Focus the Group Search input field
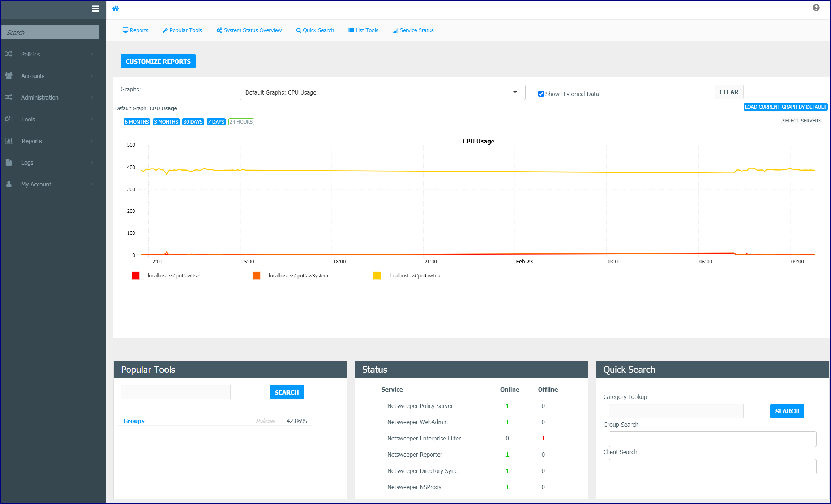831x504 pixels. (x=712, y=439)
